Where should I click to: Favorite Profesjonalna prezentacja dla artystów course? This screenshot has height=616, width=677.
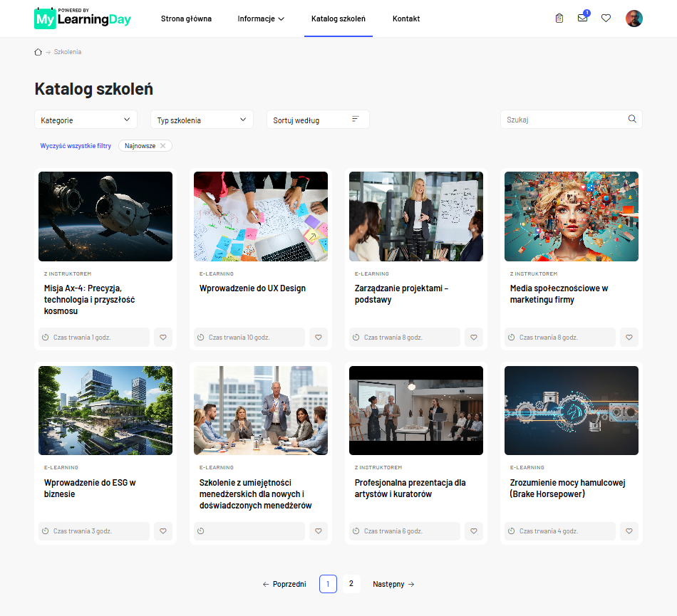[x=474, y=531]
